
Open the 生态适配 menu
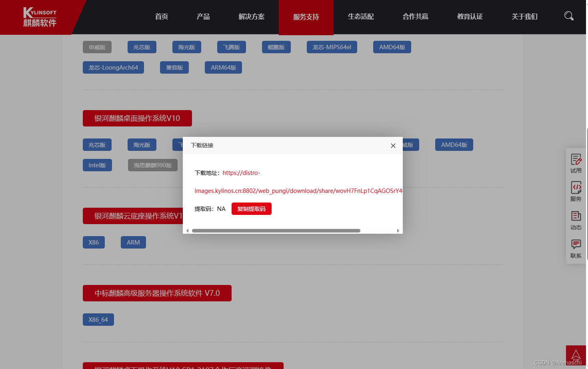click(361, 16)
